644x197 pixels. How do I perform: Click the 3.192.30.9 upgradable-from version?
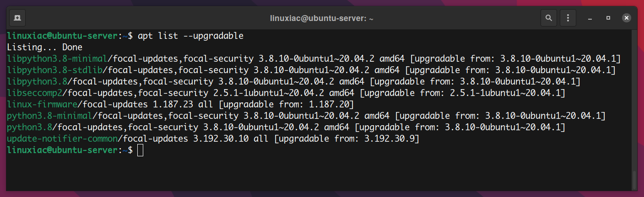392,138
